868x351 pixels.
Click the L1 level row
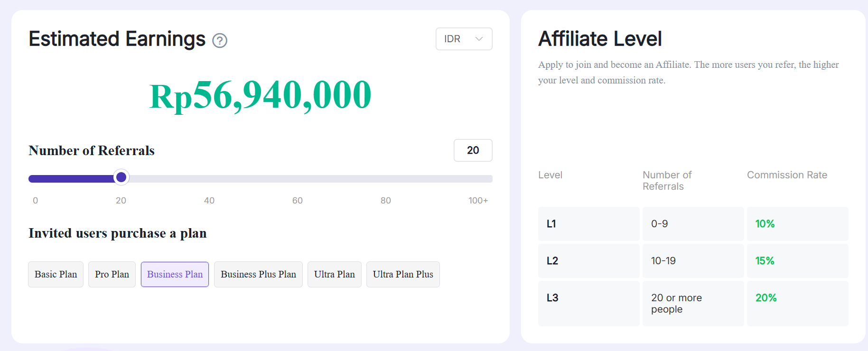(x=693, y=224)
